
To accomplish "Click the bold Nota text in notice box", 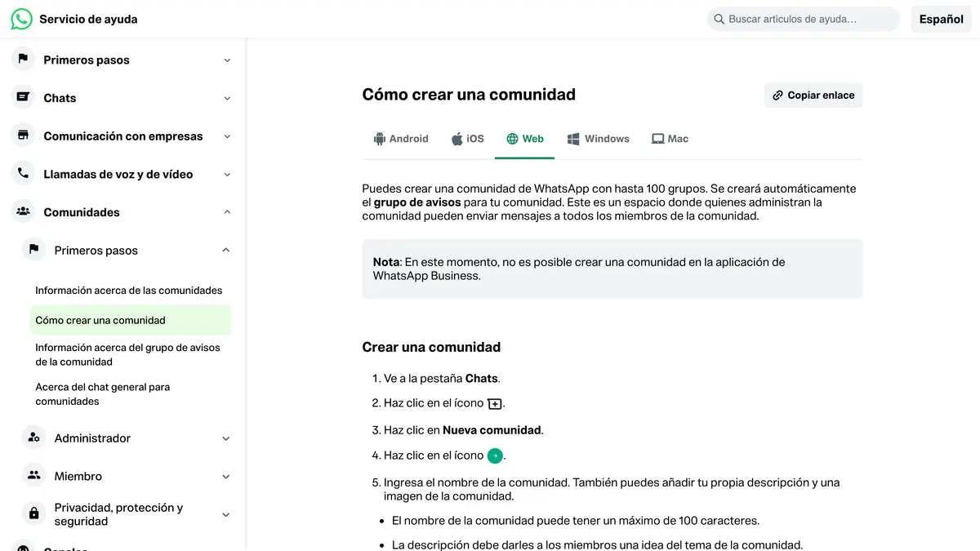I will pyautogui.click(x=386, y=262).
